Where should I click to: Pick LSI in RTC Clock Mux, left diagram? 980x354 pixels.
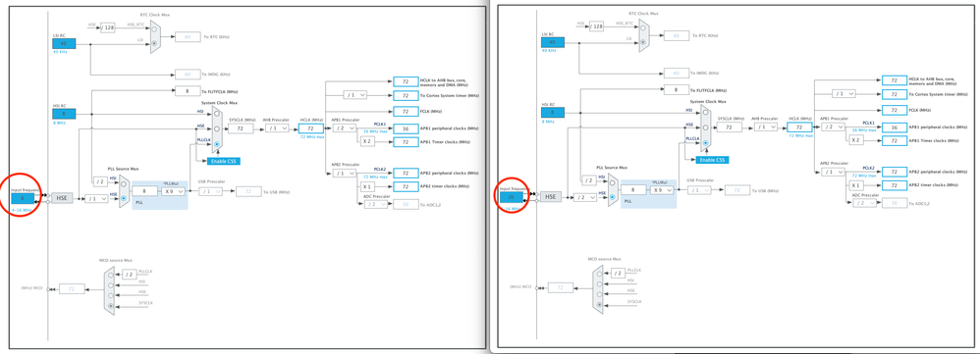tap(154, 42)
